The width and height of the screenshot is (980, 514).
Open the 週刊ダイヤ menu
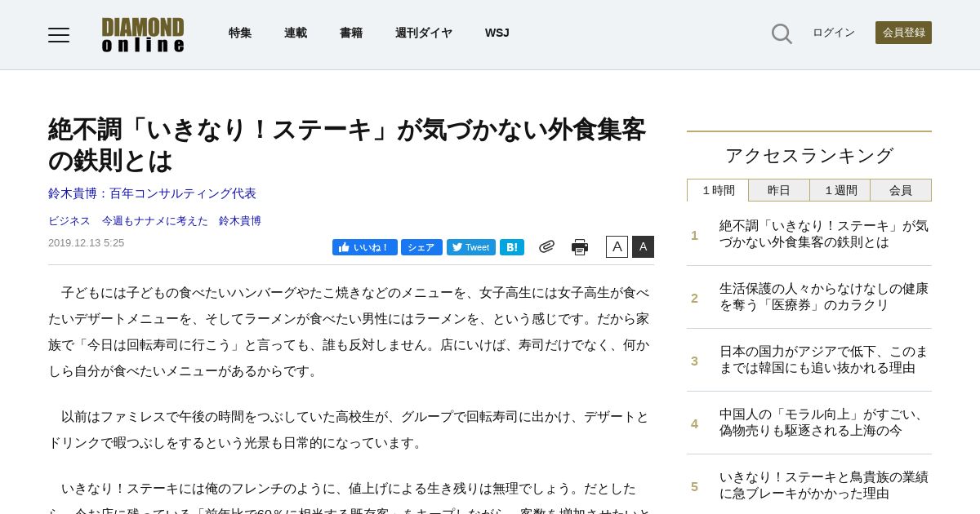[x=424, y=33]
